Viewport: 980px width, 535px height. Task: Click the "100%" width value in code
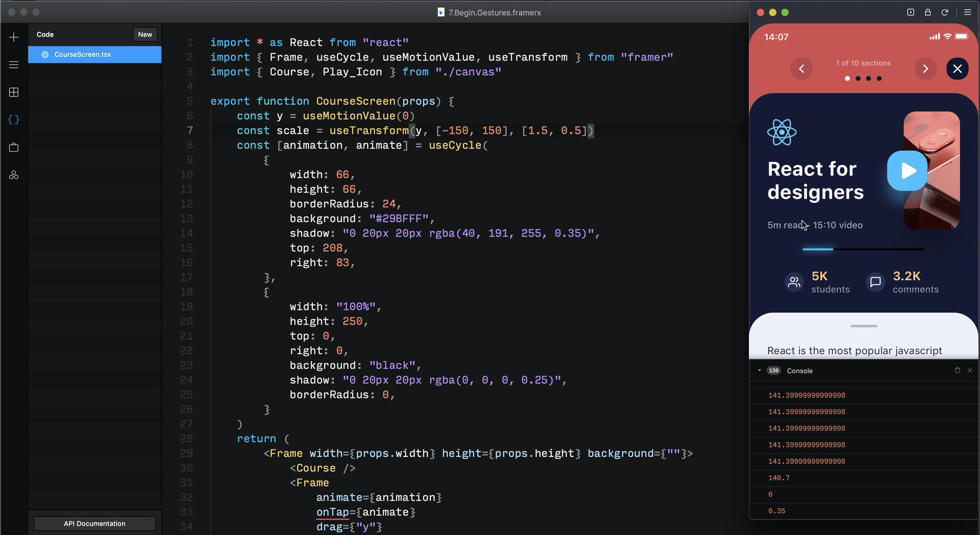[x=356, y=307]
